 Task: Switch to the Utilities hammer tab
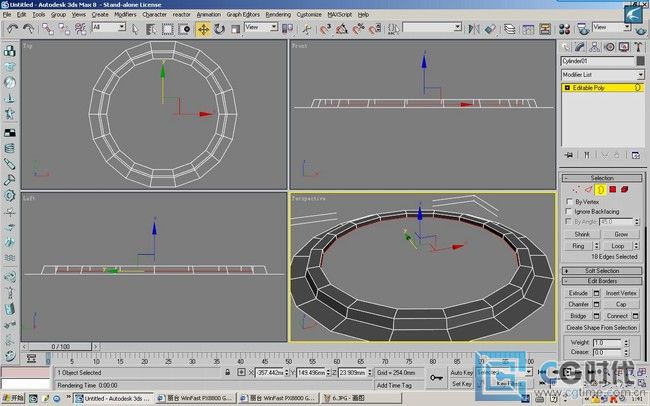point(638,47)
